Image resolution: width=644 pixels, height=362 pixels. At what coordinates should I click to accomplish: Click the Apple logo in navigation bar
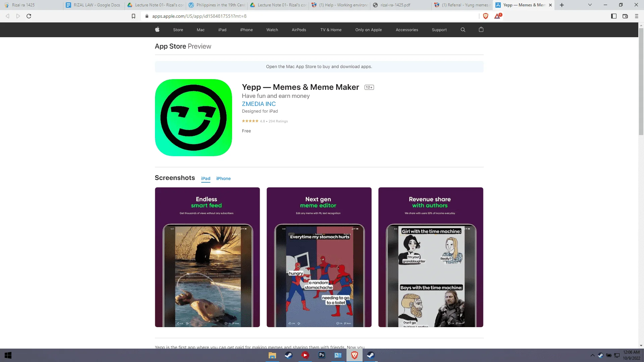coord(157,29)
